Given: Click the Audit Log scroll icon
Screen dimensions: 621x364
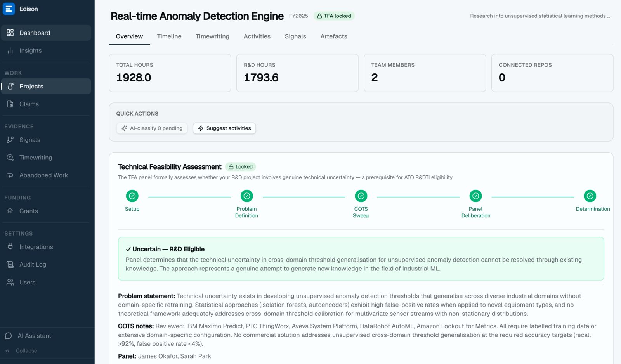Looking at the screenshot, I should tap(10, 265).
